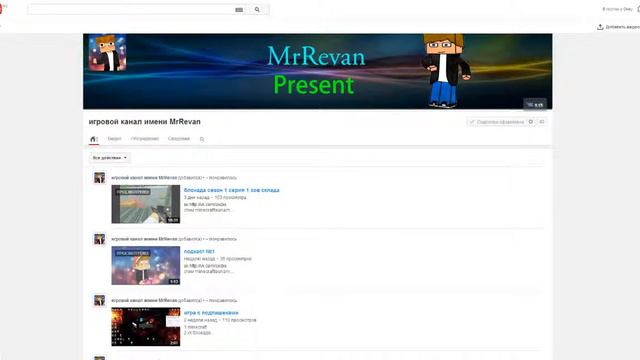Open the on-screen keyboard icon in search box

[239, 10]
